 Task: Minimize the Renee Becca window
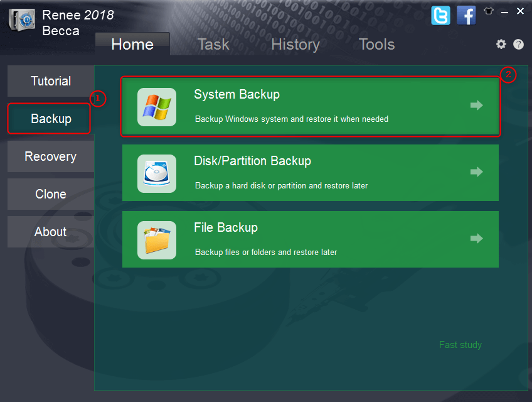point(504,13)
